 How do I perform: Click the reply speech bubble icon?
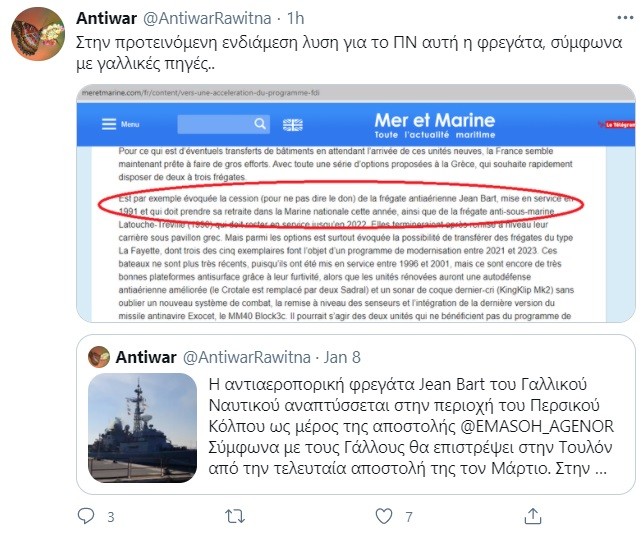pyautogui.click(x=87, y=516)
